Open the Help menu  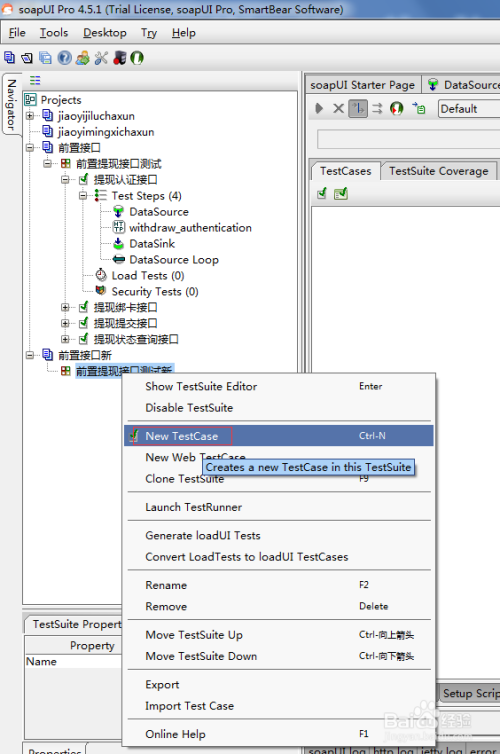click(184, 33)
